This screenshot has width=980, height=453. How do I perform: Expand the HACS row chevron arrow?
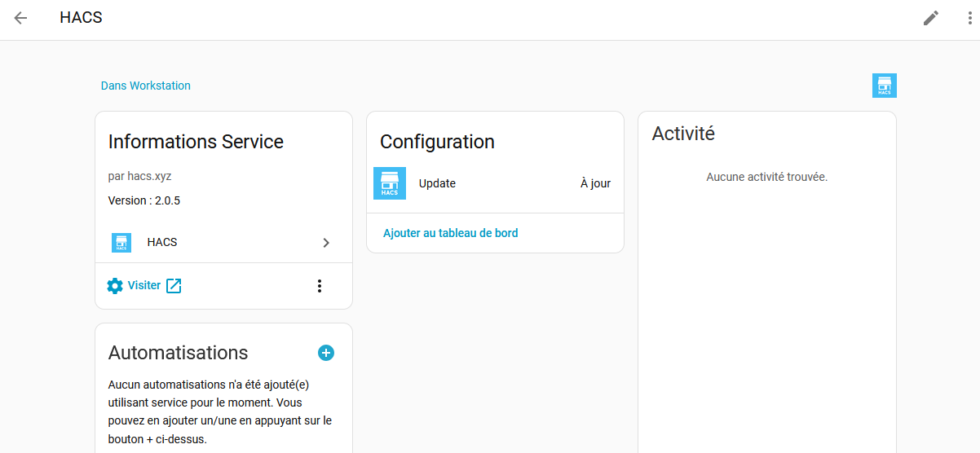(x=326, y=243)
